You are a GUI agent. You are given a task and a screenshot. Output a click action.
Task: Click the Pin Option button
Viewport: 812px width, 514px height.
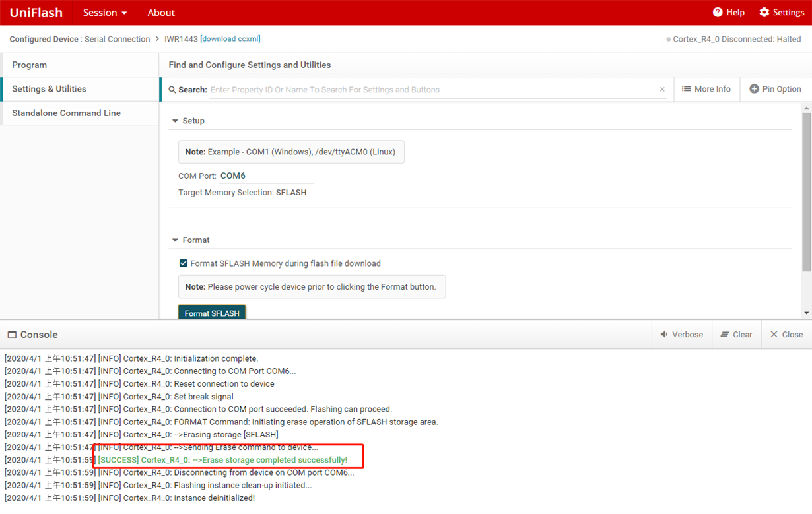(x=775, y=89)
